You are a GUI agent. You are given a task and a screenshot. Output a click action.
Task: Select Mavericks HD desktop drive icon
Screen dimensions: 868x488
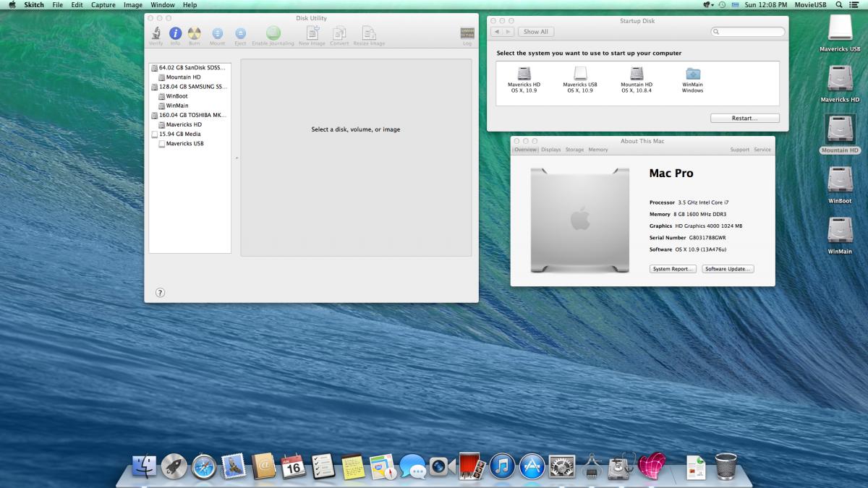(x=840, y=84)
